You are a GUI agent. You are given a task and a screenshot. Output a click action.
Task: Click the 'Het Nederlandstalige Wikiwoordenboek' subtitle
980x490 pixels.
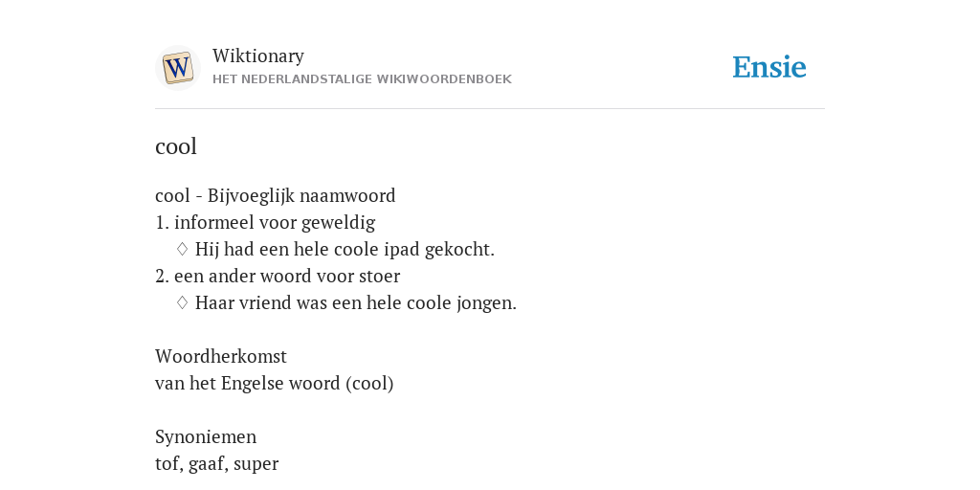(x=362, y=79)
